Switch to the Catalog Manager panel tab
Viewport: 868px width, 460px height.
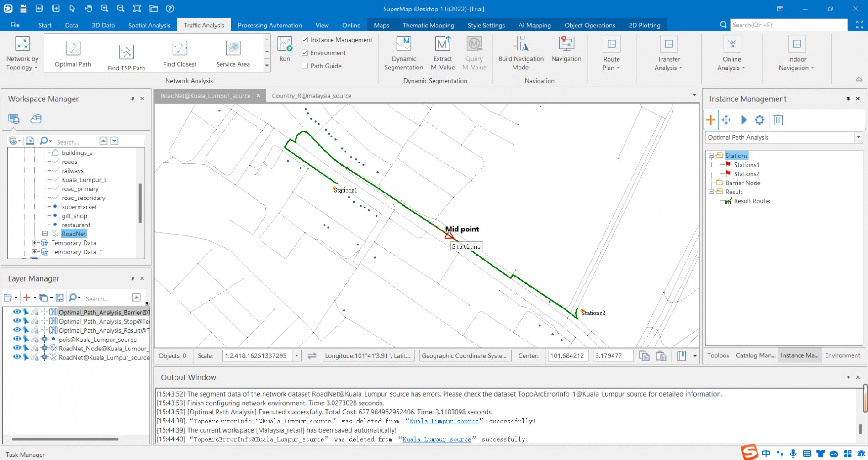coord(755,355)
